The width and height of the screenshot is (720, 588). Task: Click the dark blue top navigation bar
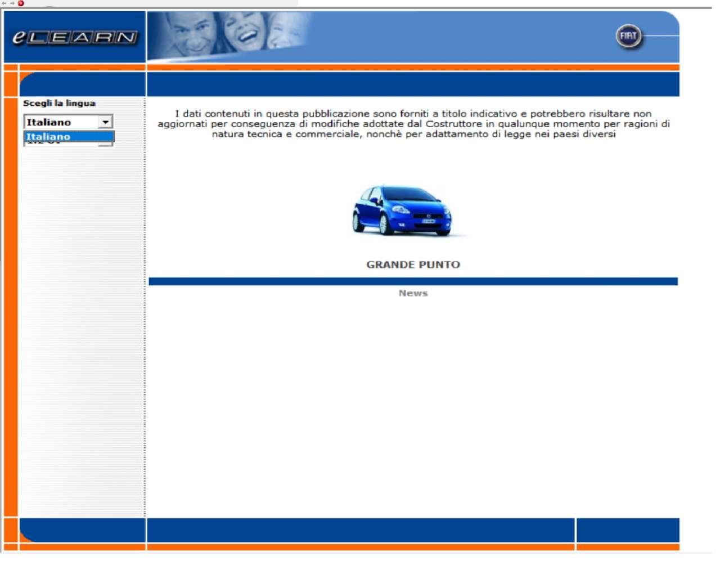tap(413, 84)
